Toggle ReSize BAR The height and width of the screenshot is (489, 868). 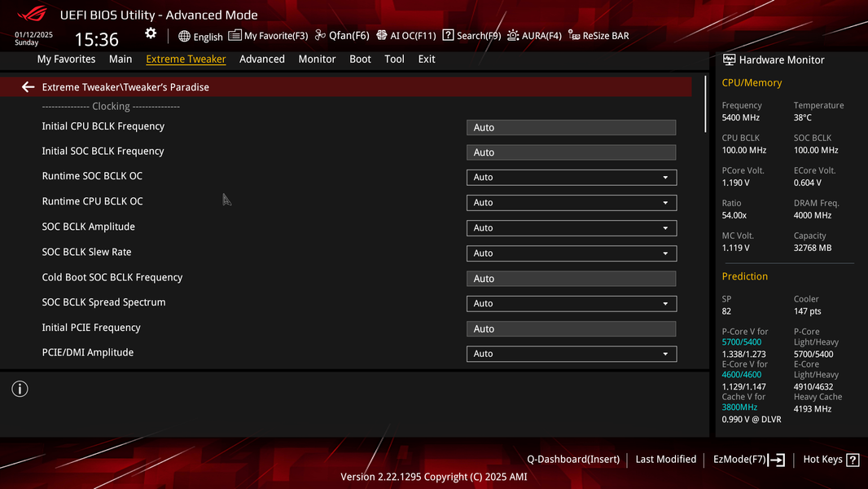click(606, 36)
